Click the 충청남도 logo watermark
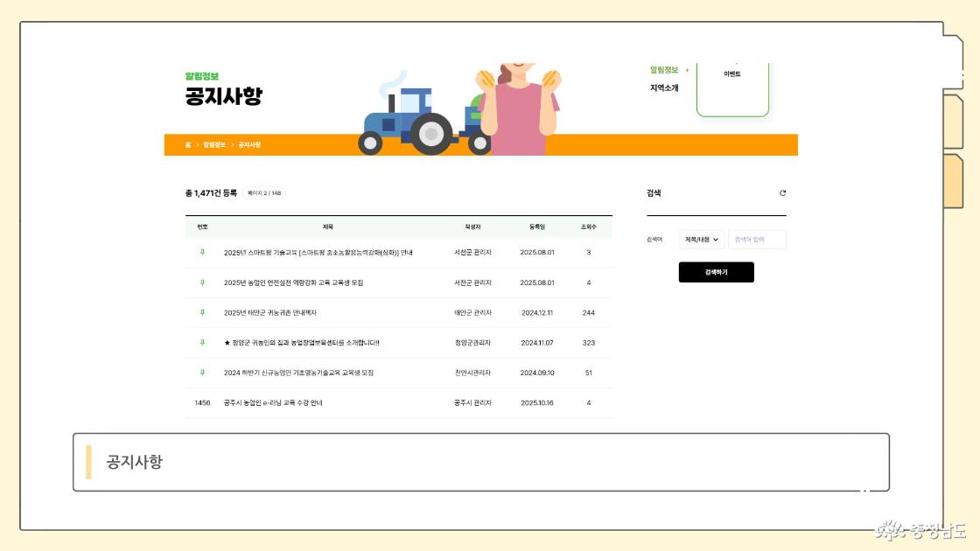 [x=921, y=528]
